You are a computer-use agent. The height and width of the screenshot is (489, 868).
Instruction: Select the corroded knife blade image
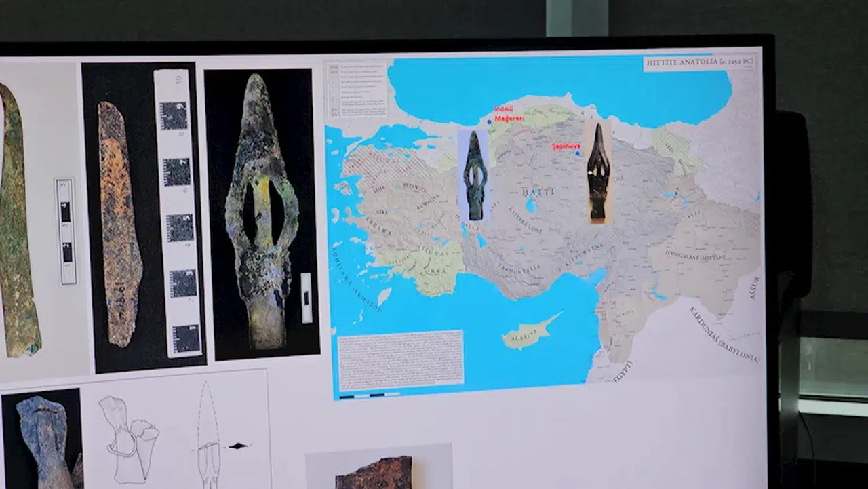121,224
